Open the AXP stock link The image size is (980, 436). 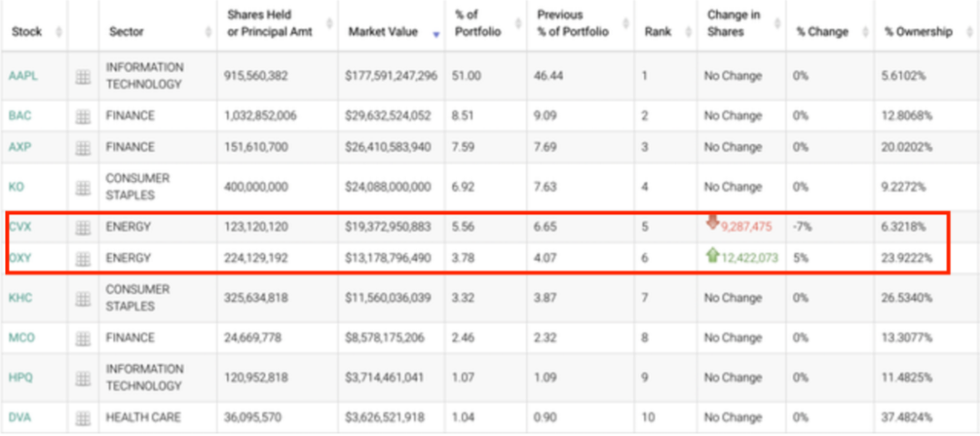pos(19,148)
